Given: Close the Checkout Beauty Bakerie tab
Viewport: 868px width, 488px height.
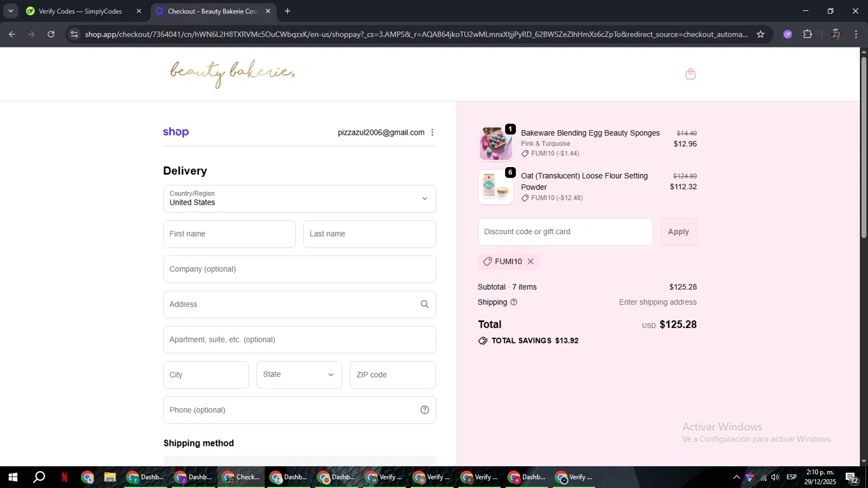Looking at the screenshot, I should coord(268,11).
